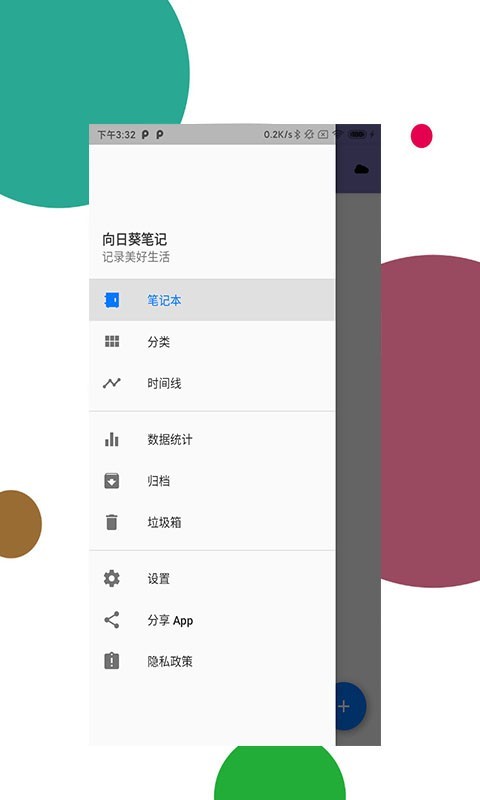480x800 pixels.
Task: Open the 笔记本 notebook icon
Action: pyautogui.click(x=112, y=300)
